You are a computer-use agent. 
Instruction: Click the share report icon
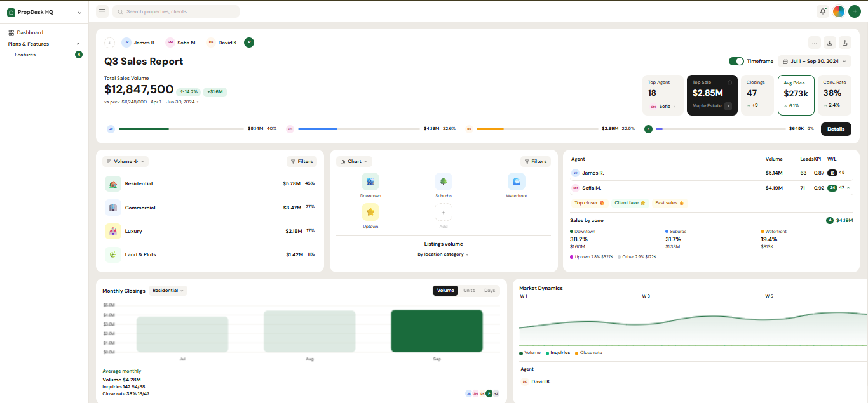[844, 43]
